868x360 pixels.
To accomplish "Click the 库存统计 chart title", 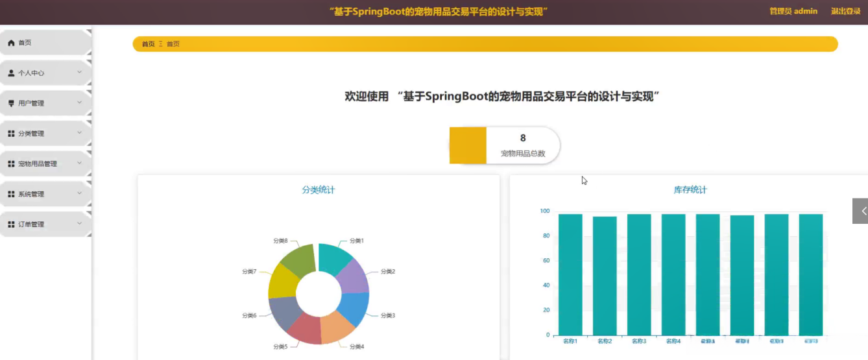I will 690,190.
